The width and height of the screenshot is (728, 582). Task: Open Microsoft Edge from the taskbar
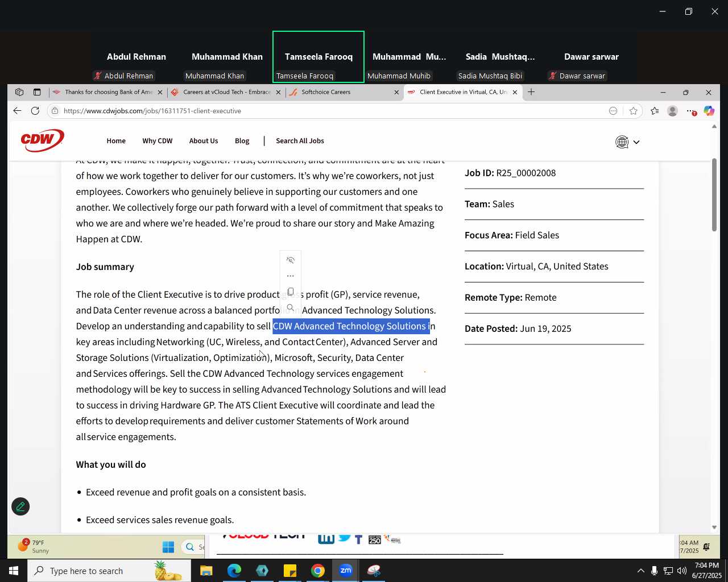tap(234, 571)
